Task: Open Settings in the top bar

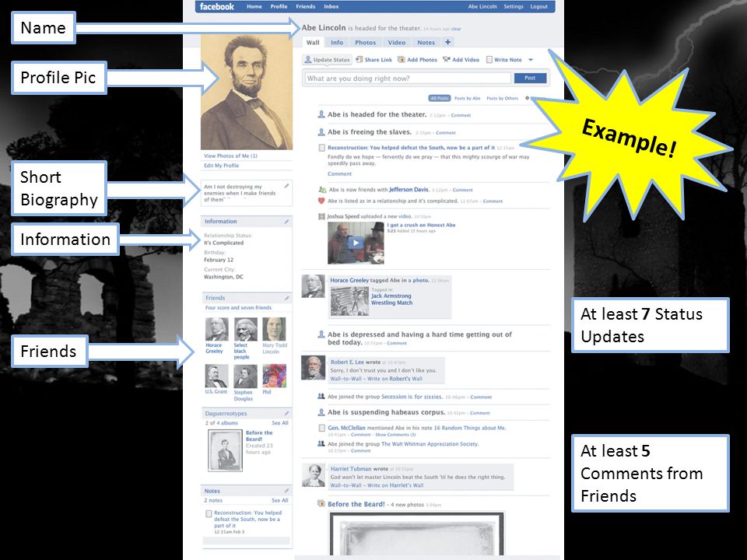Action: coord(513,7)
